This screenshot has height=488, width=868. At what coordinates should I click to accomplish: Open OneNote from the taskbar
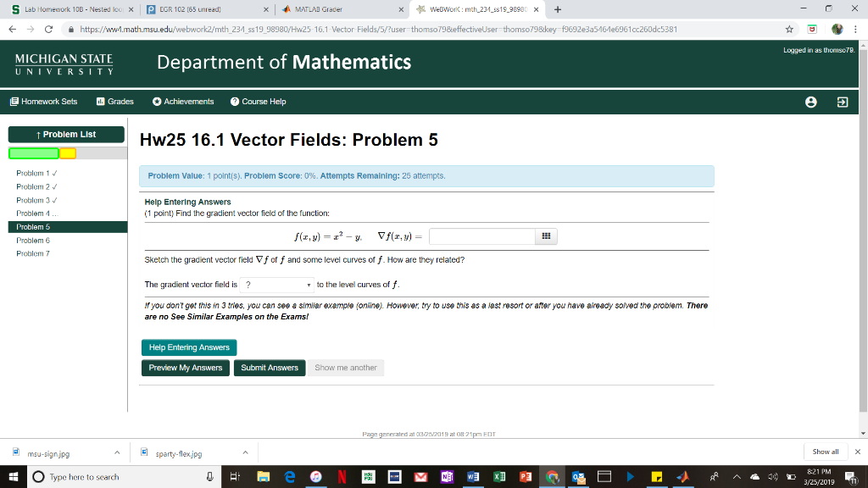pos(447,476)
